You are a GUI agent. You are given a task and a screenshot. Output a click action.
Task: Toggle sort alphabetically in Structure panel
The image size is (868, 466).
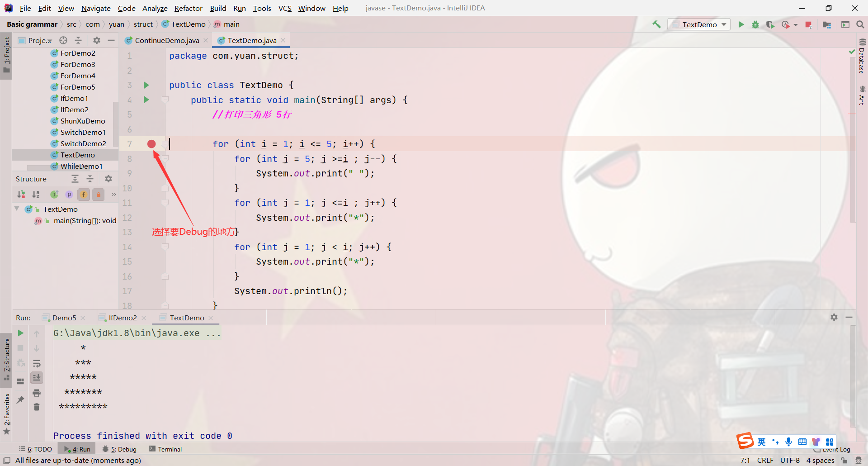36,195
